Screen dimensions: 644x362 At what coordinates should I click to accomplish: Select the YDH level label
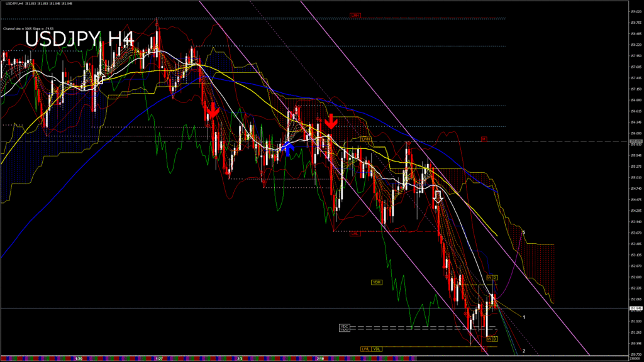point(377,282)
